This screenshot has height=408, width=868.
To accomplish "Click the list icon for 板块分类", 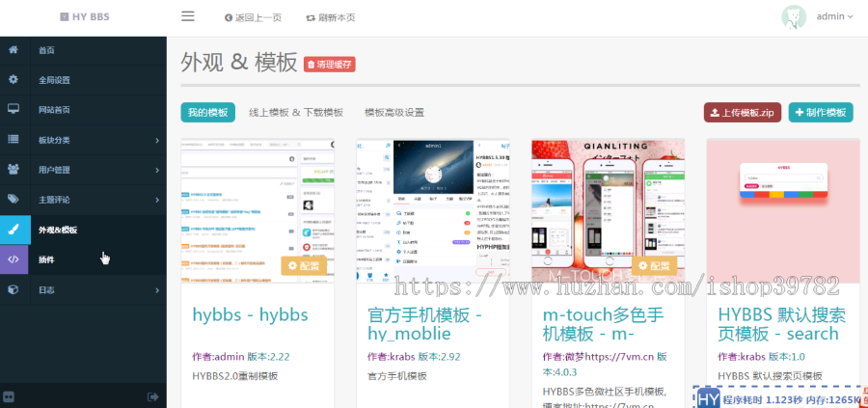I will click(14, 140).
